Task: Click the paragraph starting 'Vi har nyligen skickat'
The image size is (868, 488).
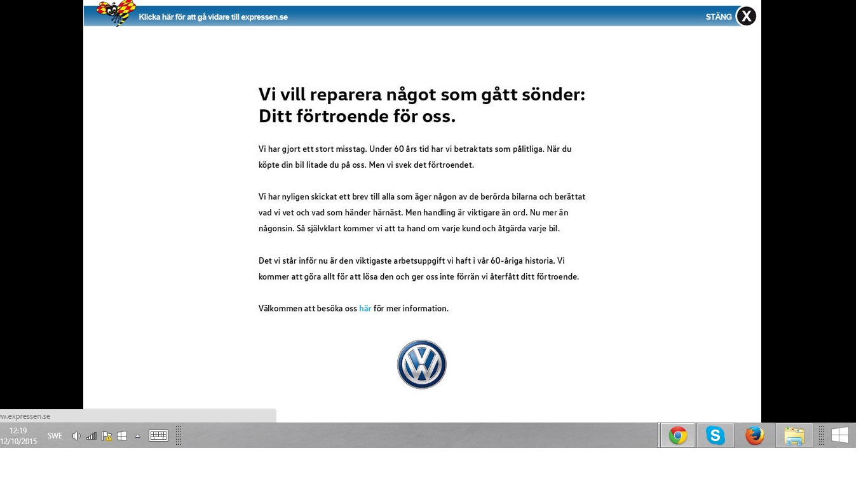Action: (x=422, y=212)
